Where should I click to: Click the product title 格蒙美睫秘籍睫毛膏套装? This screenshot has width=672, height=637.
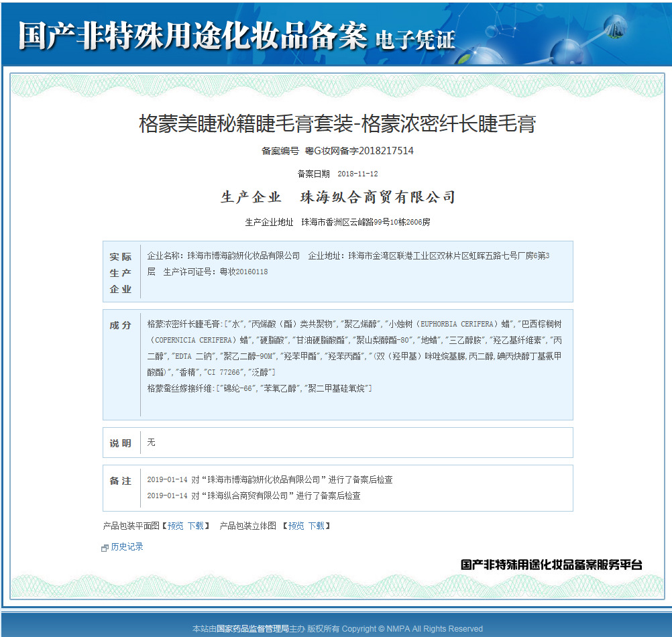pos(246,124)
